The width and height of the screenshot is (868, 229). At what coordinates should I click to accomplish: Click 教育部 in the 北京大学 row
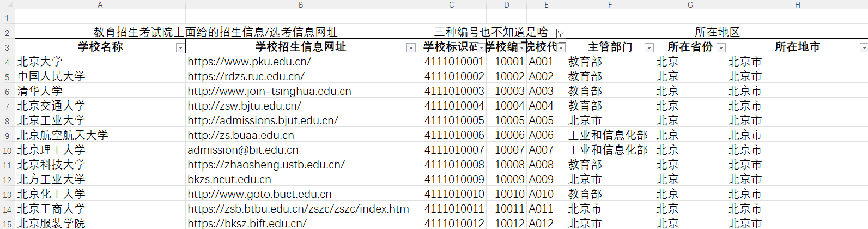(610, 62)
